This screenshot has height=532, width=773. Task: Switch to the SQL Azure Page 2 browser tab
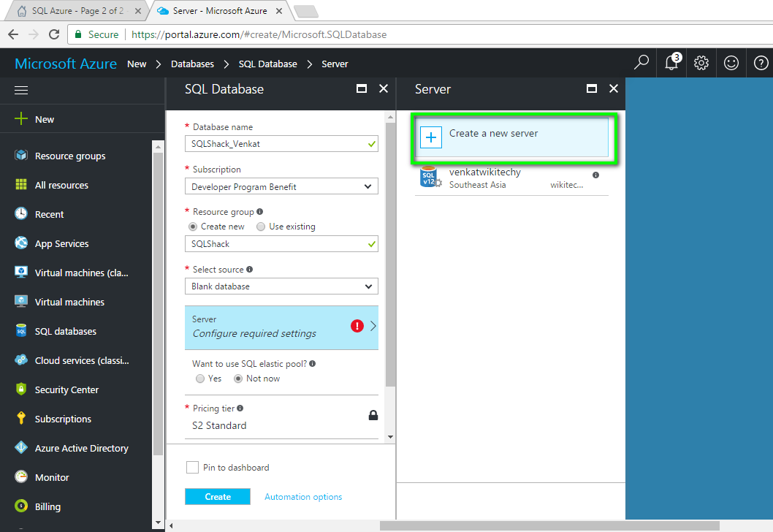click(77, 11)
